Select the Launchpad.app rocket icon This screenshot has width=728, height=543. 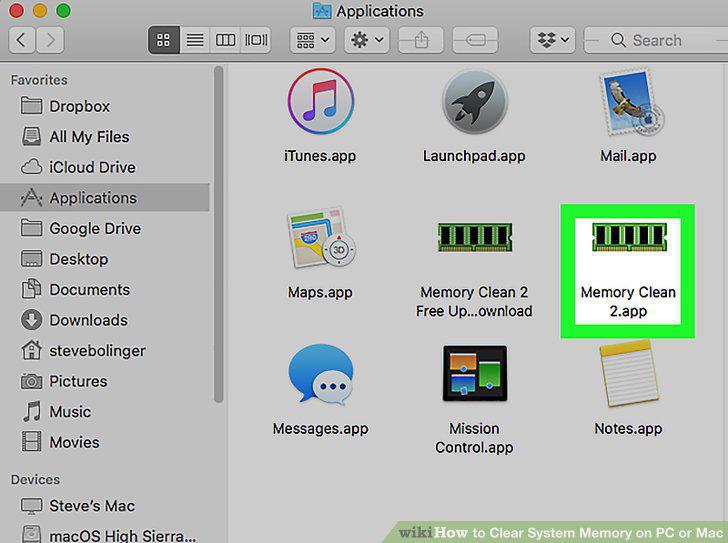474,102
